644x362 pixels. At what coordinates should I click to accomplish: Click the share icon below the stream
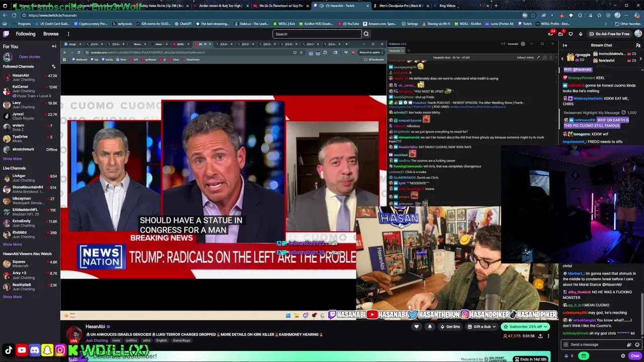[x=540, y=336]
